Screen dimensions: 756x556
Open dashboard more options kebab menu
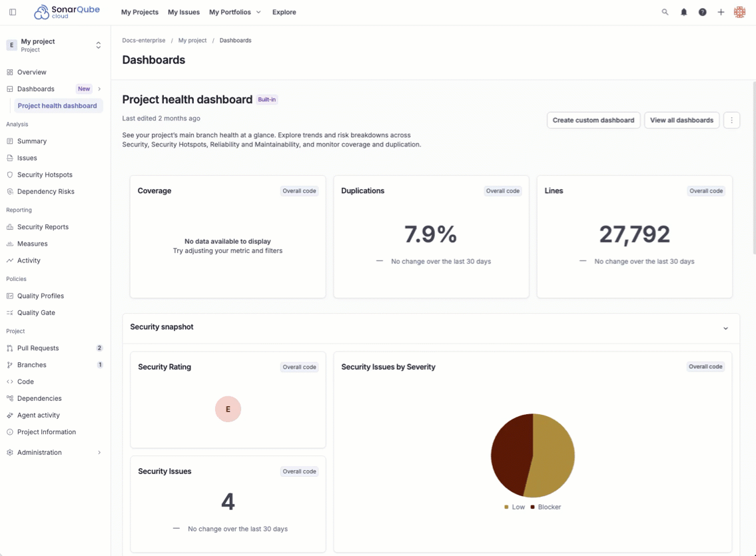tap(731, 121)
